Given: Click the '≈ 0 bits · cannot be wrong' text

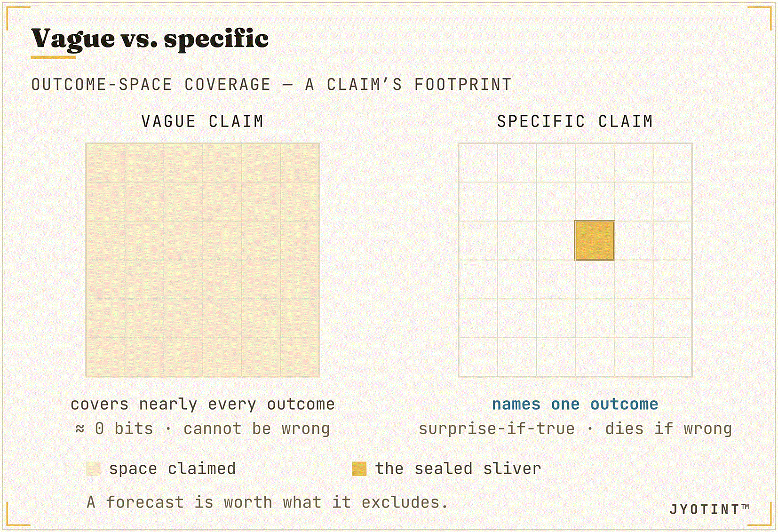Looking at the screenshot, I should [x=203, y=429].
